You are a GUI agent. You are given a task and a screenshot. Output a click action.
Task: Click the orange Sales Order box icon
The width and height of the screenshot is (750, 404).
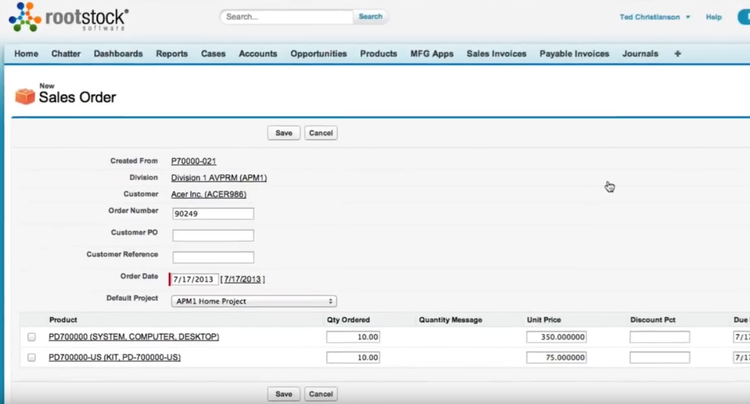pyautogui.click(x=25, y=96)
